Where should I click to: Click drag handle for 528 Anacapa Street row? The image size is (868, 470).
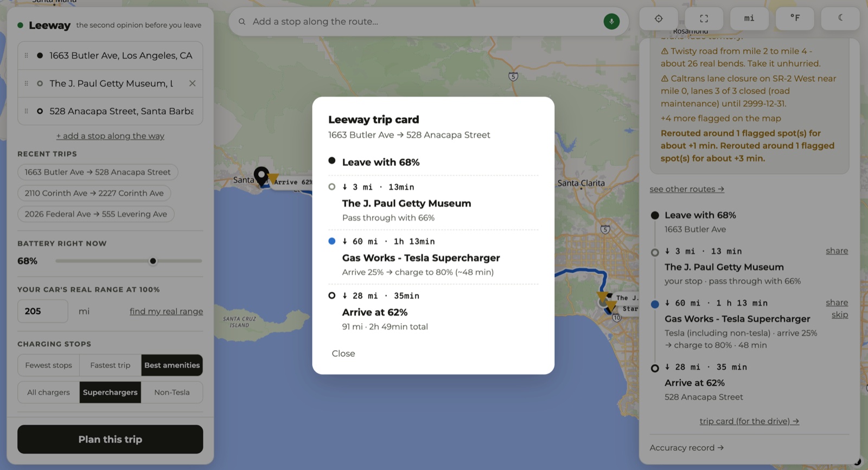(x=26, y=111)
